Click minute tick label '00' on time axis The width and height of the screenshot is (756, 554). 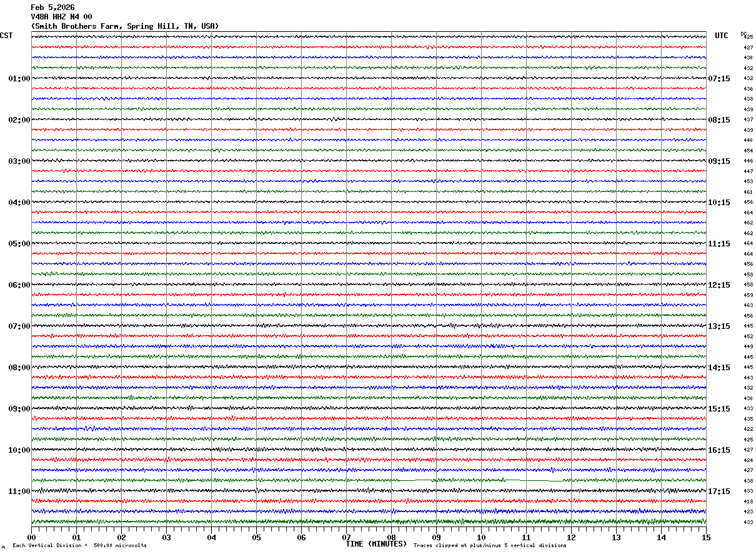point(31,537)
